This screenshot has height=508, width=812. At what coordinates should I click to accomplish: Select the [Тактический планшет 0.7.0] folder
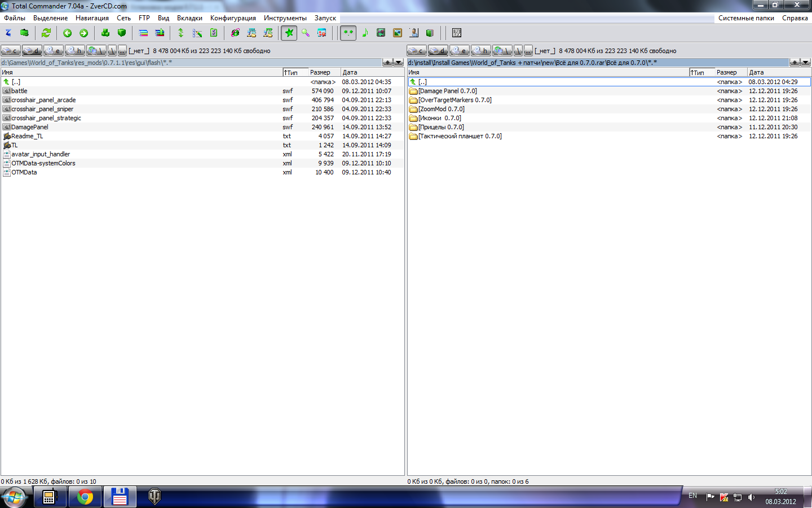tap(609, 136)
